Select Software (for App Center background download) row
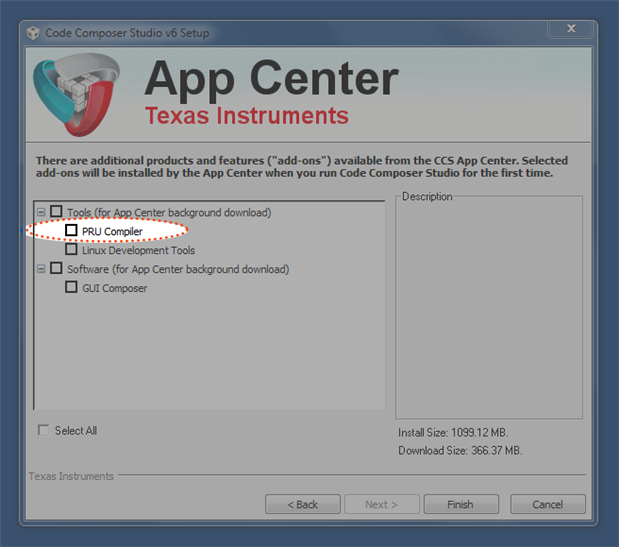 178,270
